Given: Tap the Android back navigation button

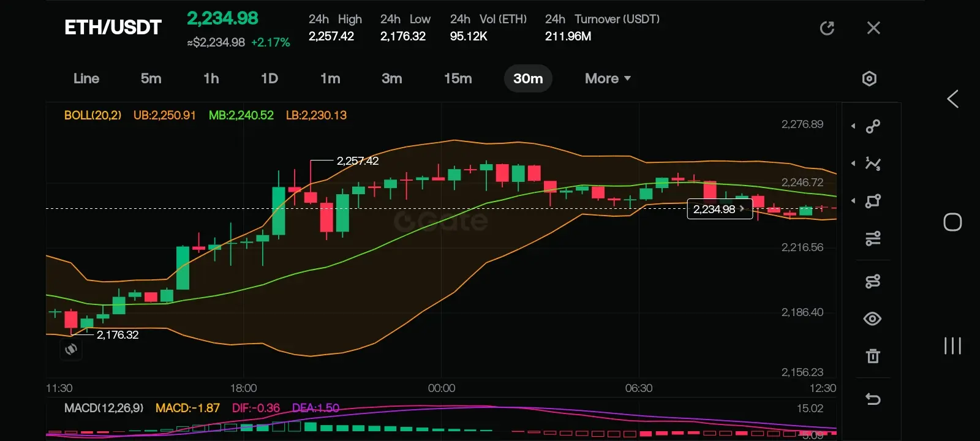Looking at the screenshot, I should point(952,99).
